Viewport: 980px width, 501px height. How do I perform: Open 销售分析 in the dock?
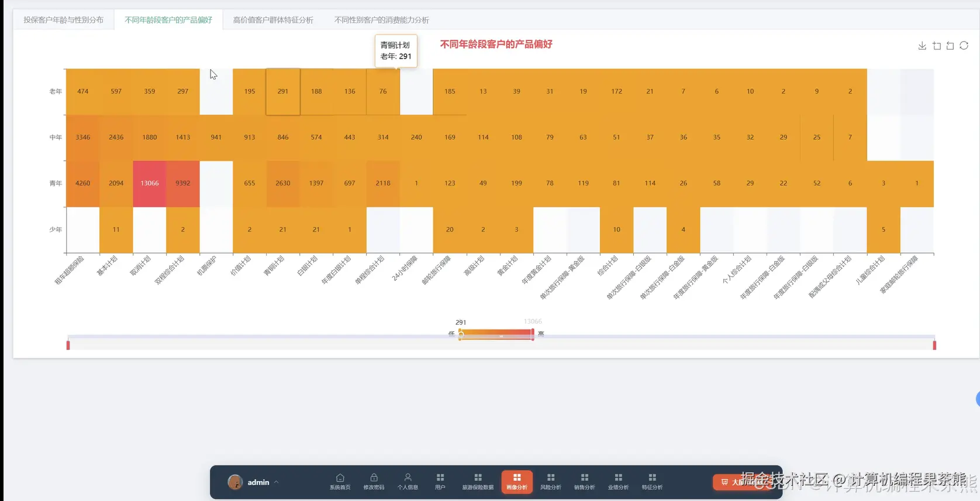click(584, 482)
